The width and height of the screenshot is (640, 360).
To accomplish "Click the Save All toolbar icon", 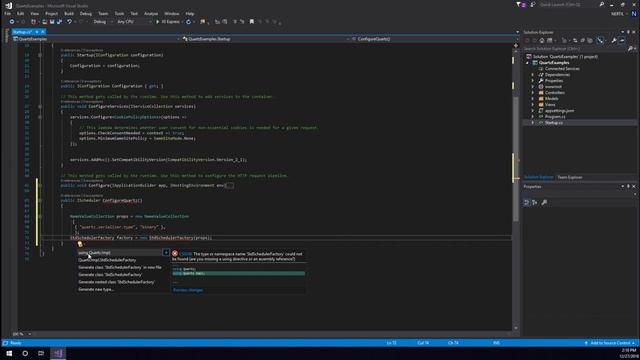I will pyautogui.click(x=59, y=22).
